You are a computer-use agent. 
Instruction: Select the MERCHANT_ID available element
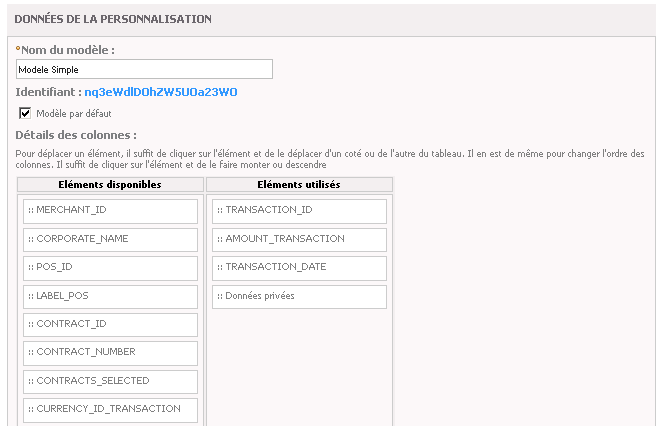(110, 211)
